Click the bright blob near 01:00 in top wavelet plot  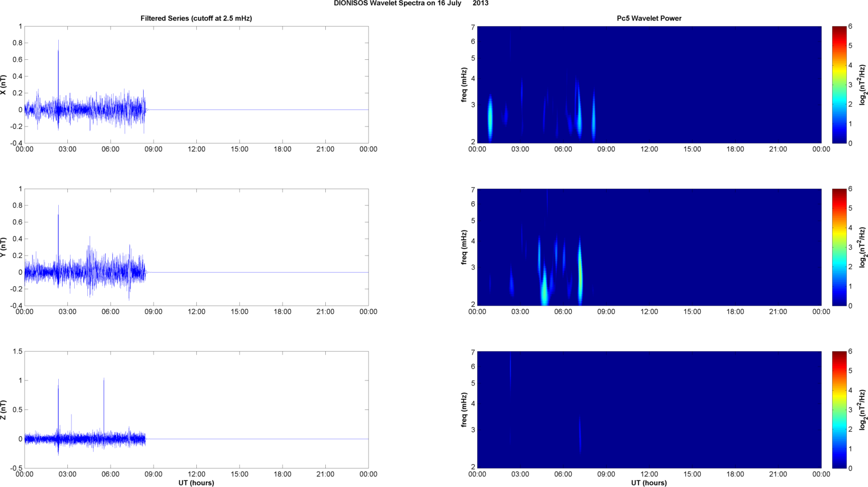490,117
